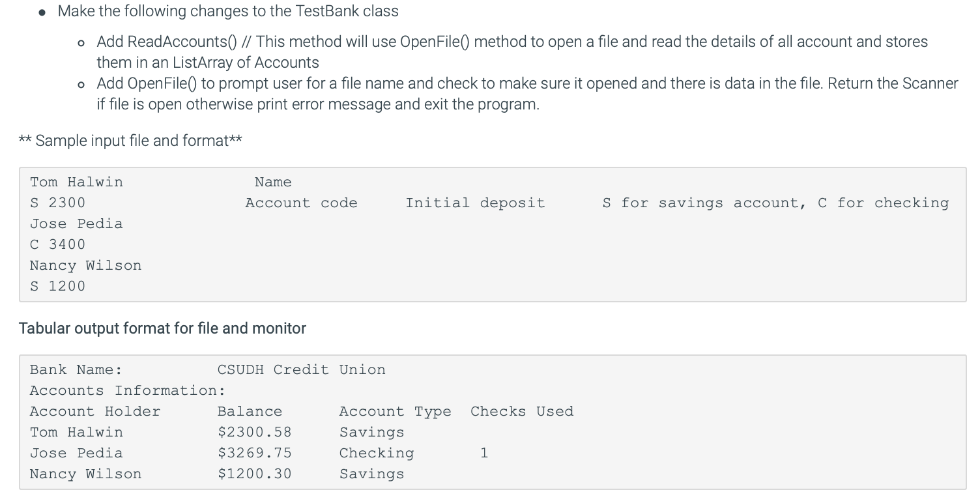Click the Savings entry for Nancy Wilson
This screenshot has height=503, width=980.
tap(371, 474)
